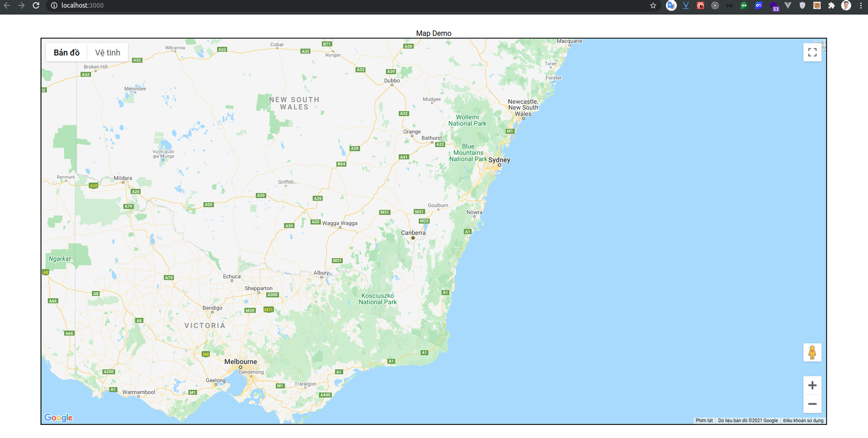Click the Map Demo page heading
The width and height of the screenshot is (868, 438).
(433, 33)
